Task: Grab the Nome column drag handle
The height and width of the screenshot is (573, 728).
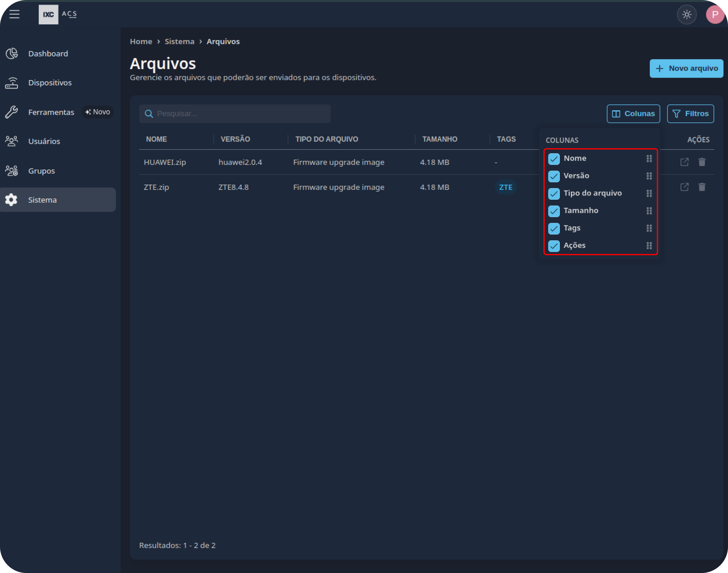Action: (649, 158)
